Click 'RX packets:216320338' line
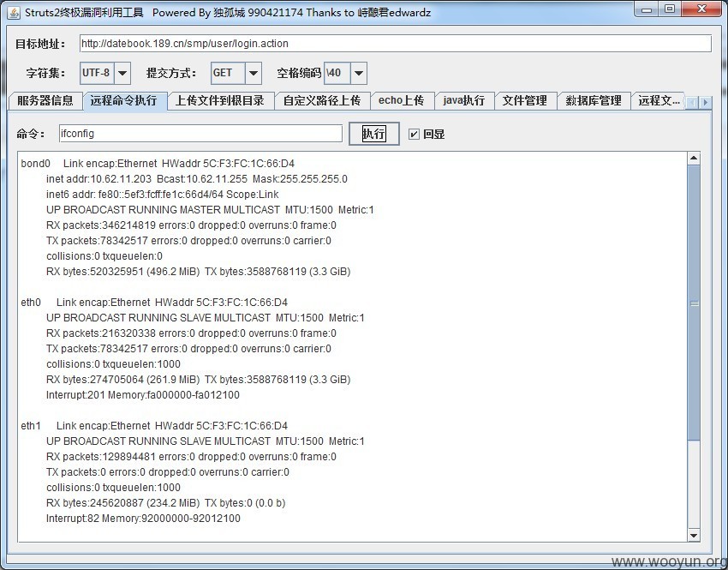728x570 pixels. coord(191,333)
